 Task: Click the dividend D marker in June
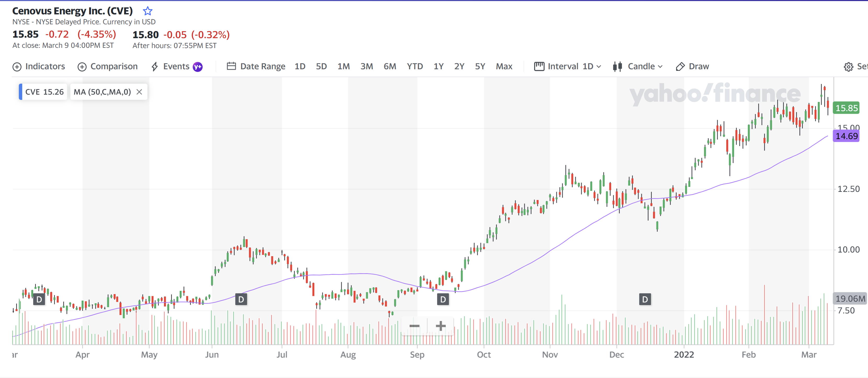tap(241, 299)
